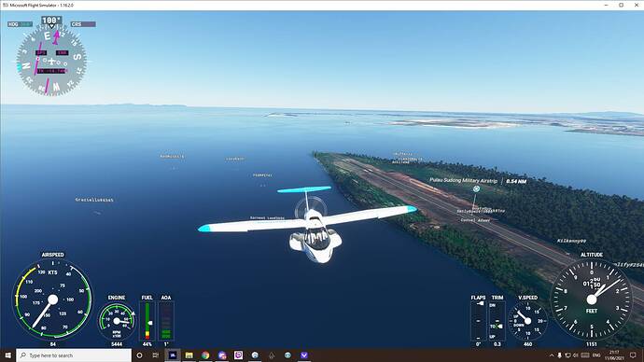Click the white seaplane aircraft

[308, 224]
